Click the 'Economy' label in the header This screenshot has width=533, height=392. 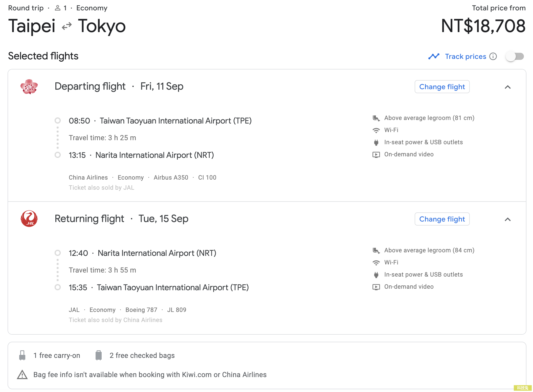(92, 8)
